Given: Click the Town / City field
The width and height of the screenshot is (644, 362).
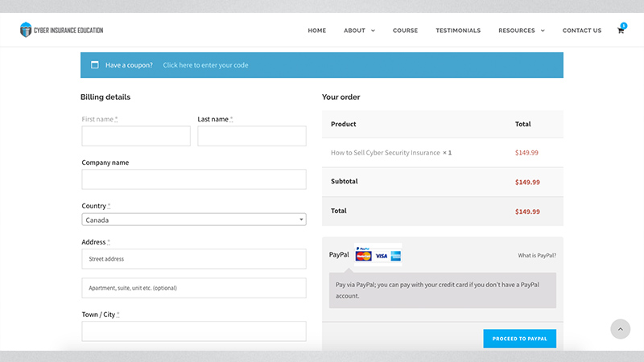Looking at the screenshot, I should pyautogui.click(x=194, y=331).
